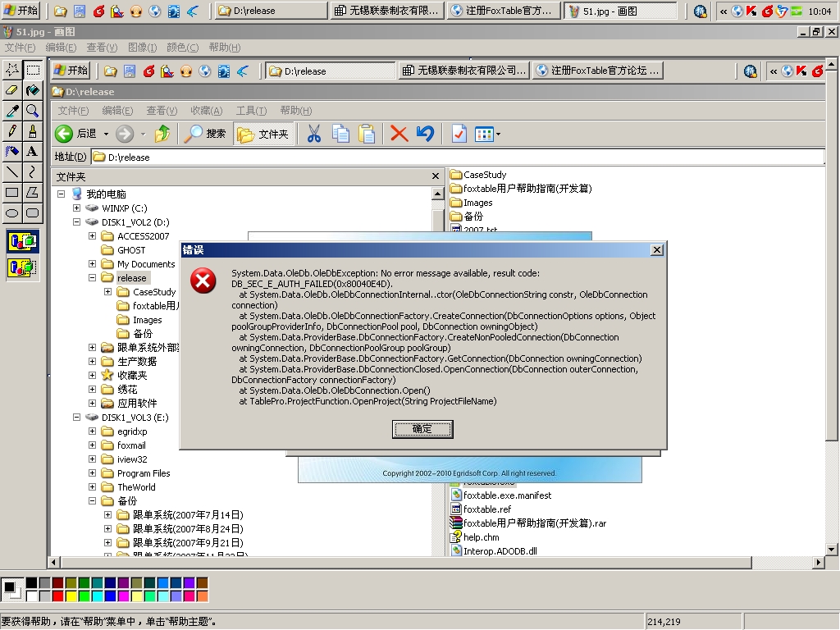
Task: Select the Text tool marked A
Action: [32, 151]
